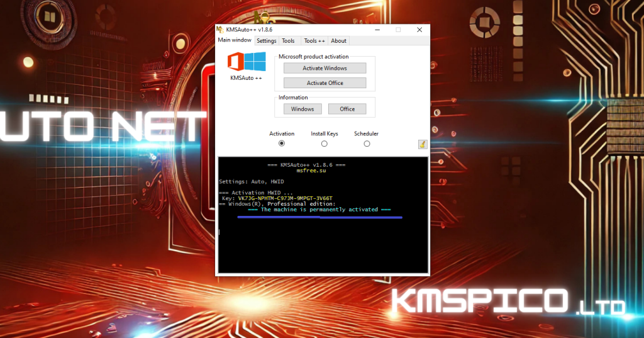The width and height of the screenshot is (644, 338).
Task: Open the Settings tab
Action: [x=266, y=41]
